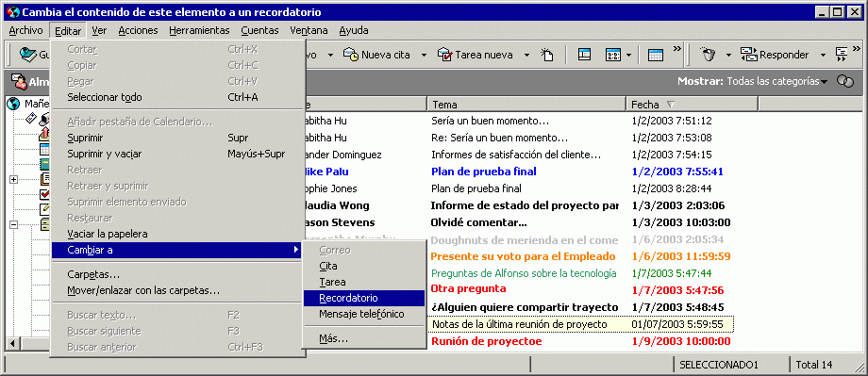Screen dimensions: 868x376
Task: Collapse the expanded folder tree node
Action: click(x=14, y=224)
